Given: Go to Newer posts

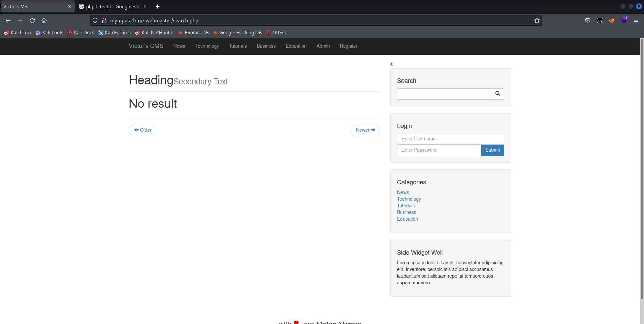Looking at the screenshot, I should (365, 130).
